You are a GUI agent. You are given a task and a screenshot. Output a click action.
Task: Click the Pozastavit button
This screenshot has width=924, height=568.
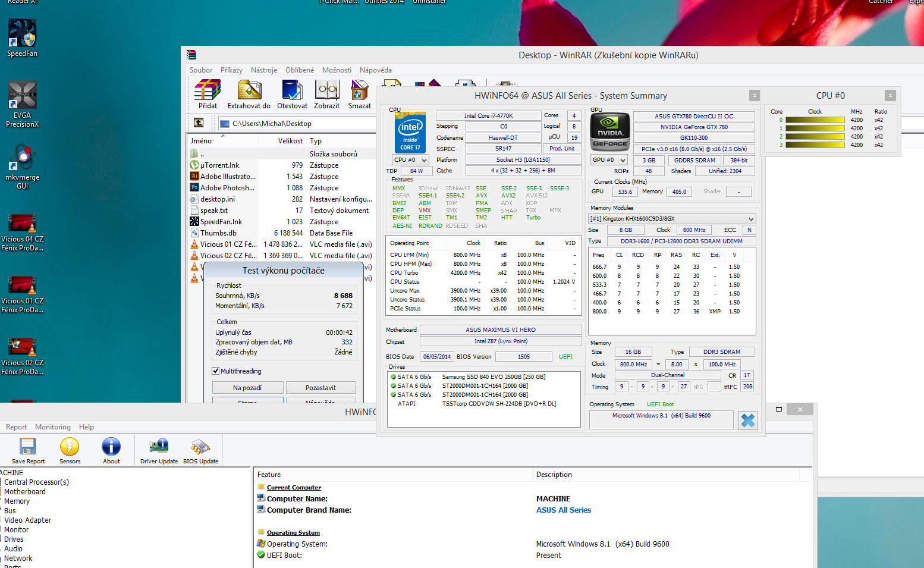point(321,388)
